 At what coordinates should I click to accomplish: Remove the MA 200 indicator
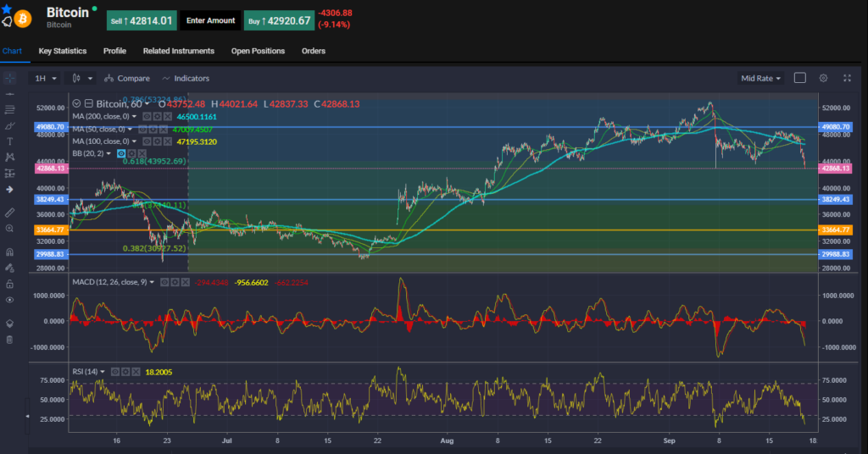pos(168,117)
